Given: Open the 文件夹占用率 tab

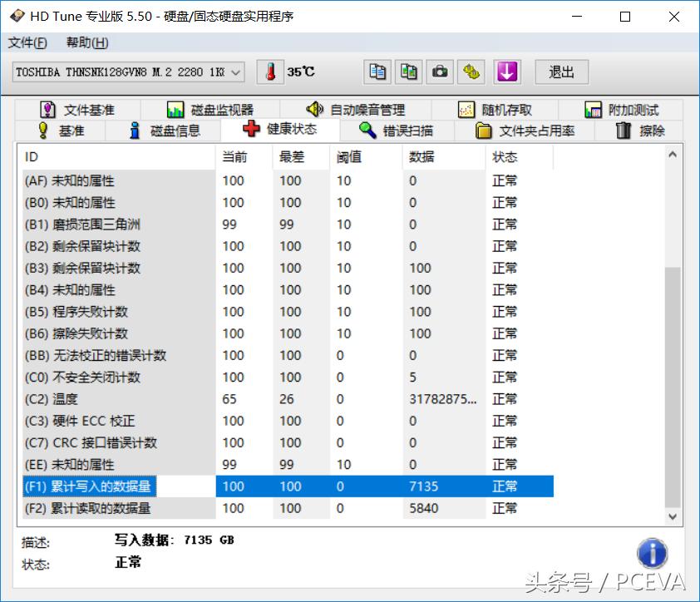Looking at the screenshot, I should 536,131.
